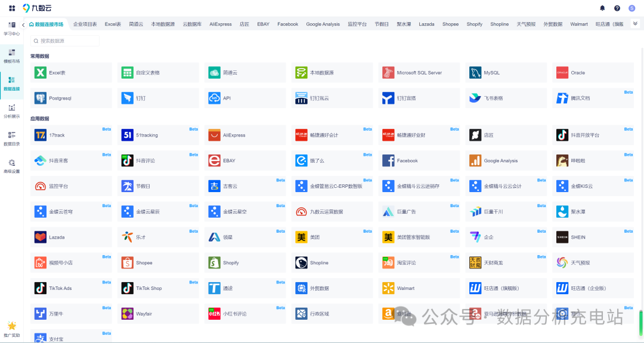Choose the 简道云 cloud icon
This screenshot has height=343, width=644.
coord(215,73)
